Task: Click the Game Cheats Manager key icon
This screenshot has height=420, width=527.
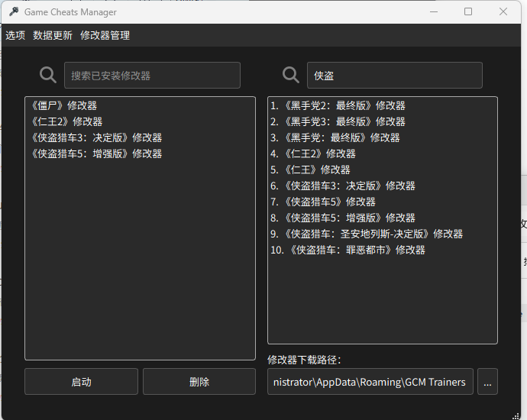Action: pyautogui.click(x=14, y=11)
